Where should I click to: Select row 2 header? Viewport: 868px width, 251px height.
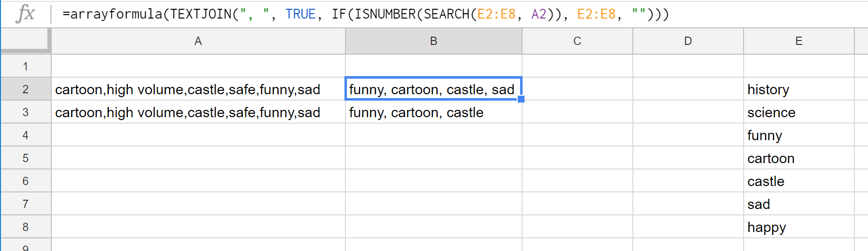point(25,89)
